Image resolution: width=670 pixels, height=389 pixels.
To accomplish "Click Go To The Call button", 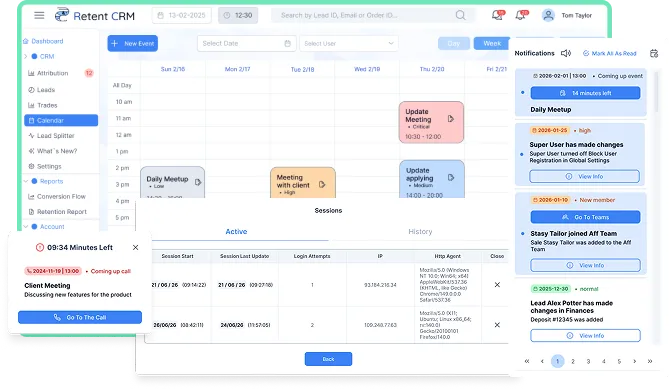I will [80, 317].
